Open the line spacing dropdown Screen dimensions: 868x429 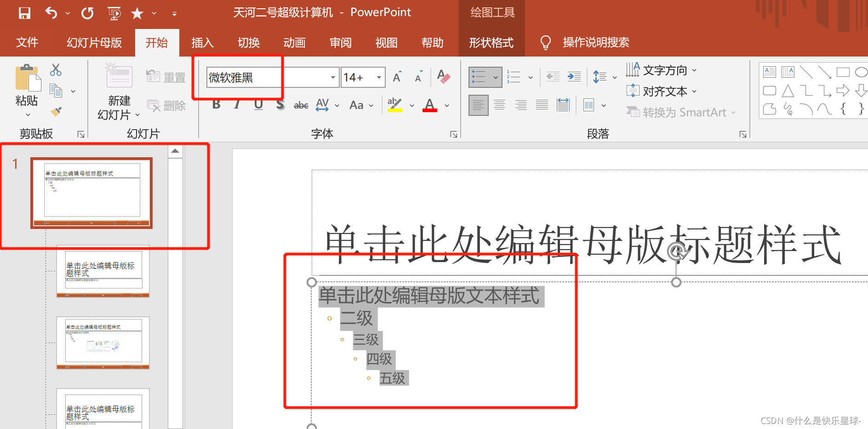614,77
